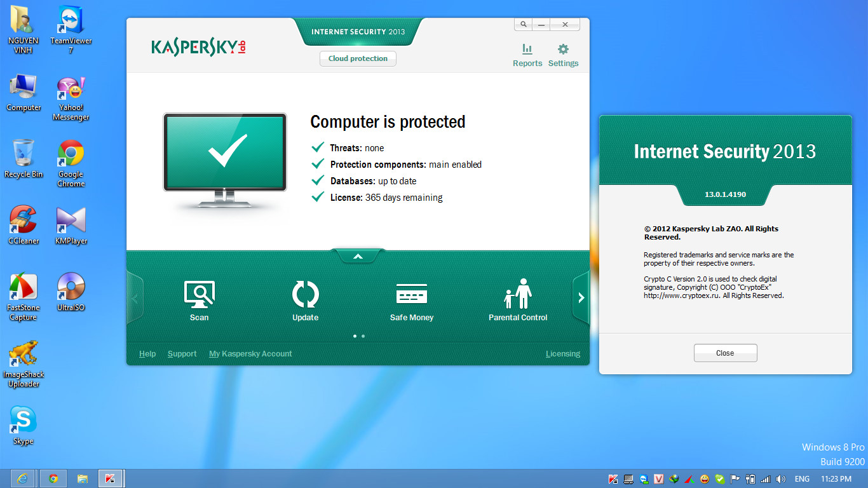Click the Kaspersky taskbar button

111,478
